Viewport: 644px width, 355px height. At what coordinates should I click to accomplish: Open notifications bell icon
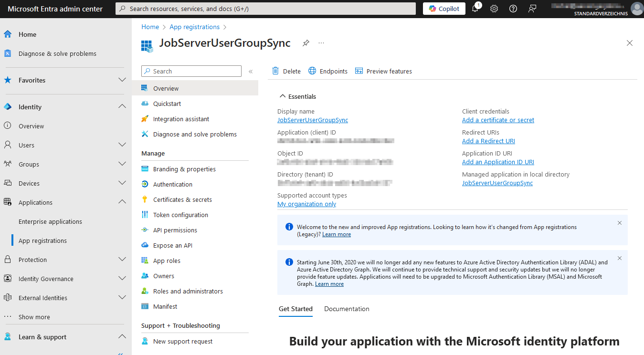(x=475, y=9)
